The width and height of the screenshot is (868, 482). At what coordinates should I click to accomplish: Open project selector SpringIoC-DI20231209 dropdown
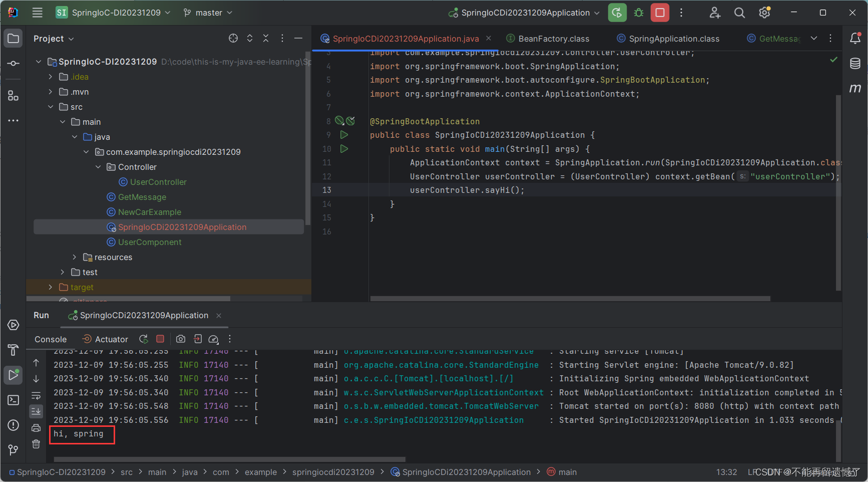coord(113,13)
